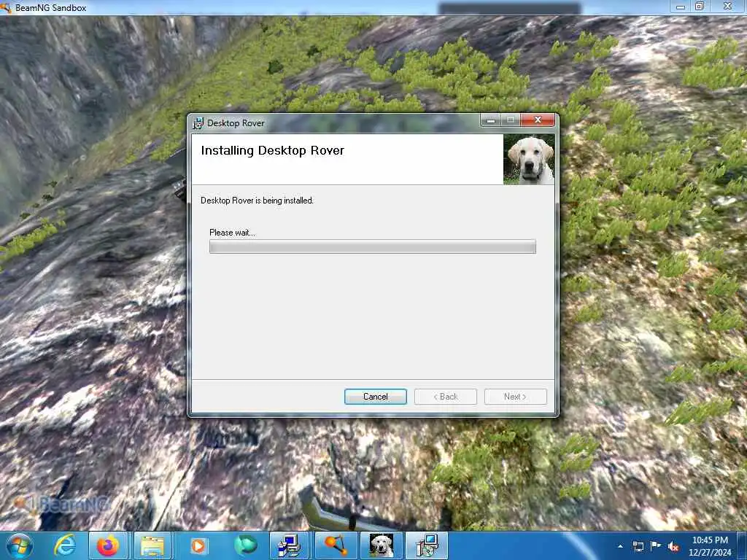The width and height of the screenshot is (747, 560).
Task: Click the 'Installing Desktop Rover' heading
Action: pyautogui.click(x=273, y=150)
